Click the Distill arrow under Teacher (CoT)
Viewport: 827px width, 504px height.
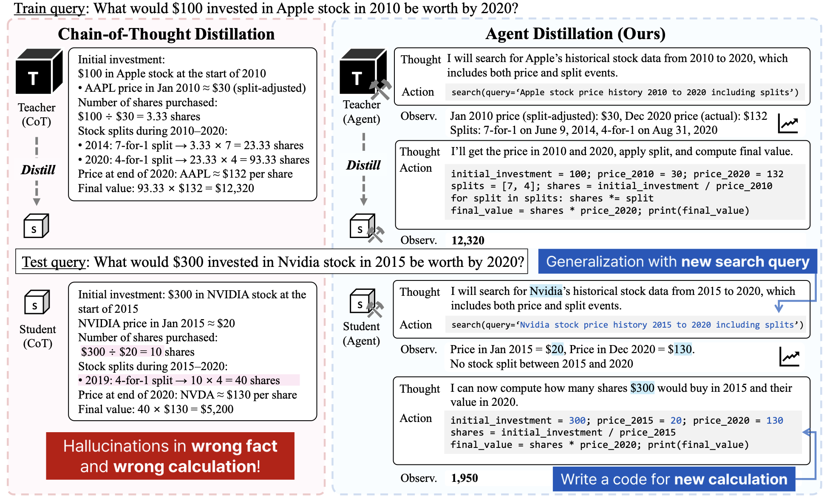[37, 170]
